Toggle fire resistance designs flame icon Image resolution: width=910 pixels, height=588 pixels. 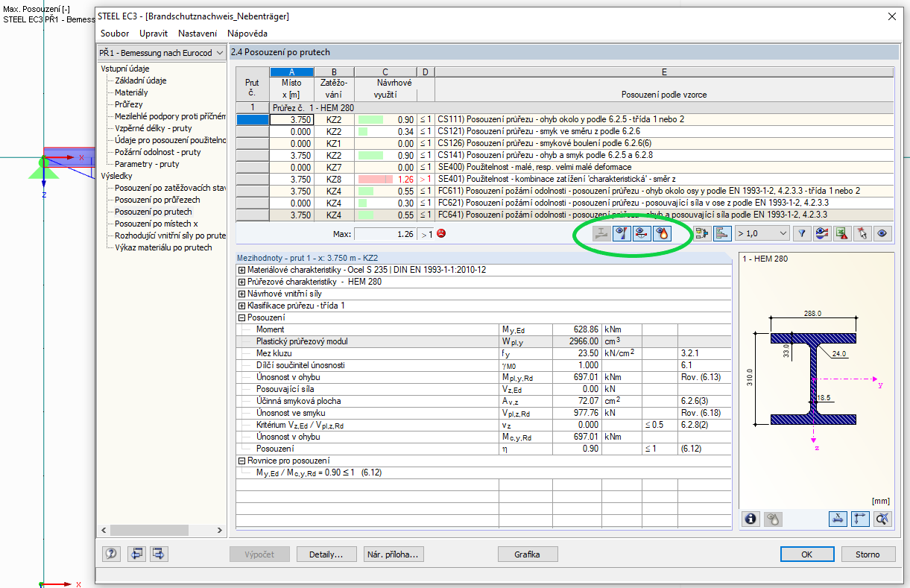pyautogui.click(x=661, y=233)
